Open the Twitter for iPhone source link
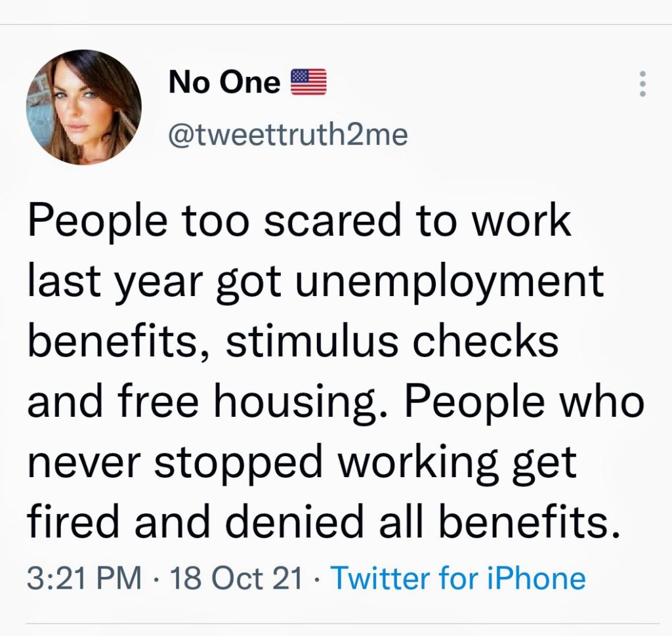Viewport: 672px width, 636px height. tap(459, 578)
